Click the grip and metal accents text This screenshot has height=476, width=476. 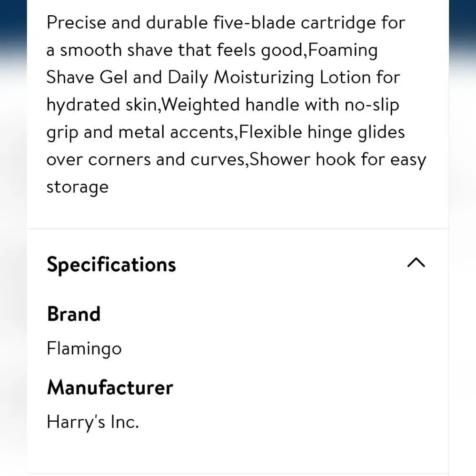point(140,132)
